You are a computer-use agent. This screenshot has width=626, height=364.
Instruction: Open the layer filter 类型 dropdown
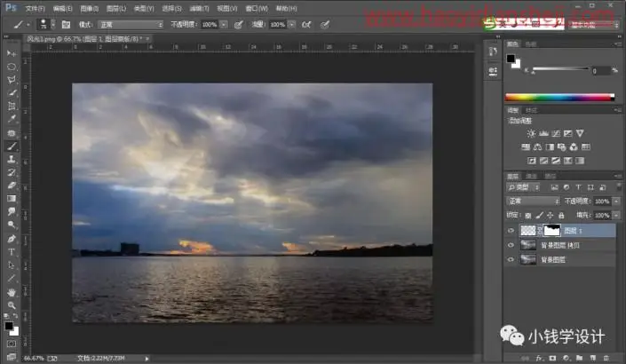point(523,187)
